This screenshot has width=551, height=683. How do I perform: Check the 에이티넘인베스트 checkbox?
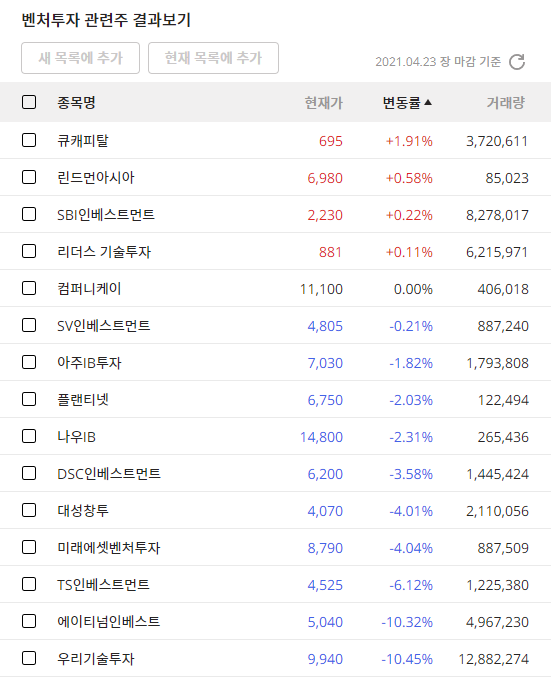tap(29, 622)
